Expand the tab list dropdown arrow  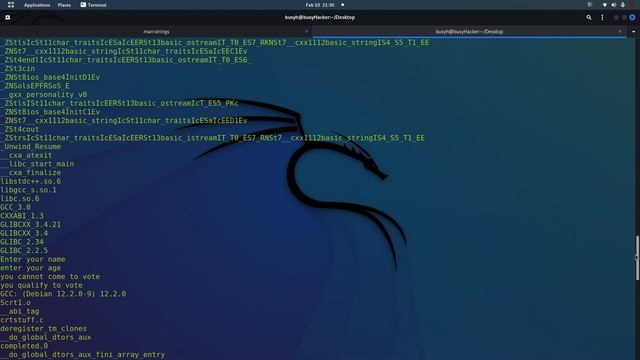[x=633, y=31]
